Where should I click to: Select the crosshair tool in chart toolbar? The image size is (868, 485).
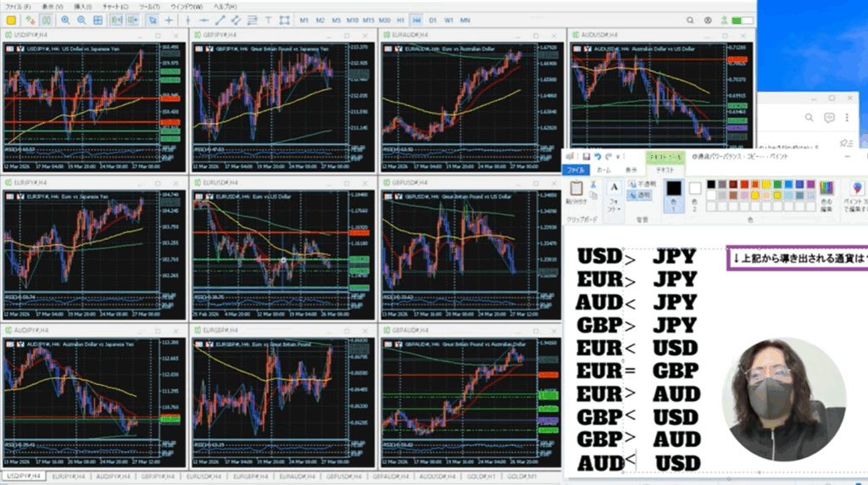[x=170, y=20]
